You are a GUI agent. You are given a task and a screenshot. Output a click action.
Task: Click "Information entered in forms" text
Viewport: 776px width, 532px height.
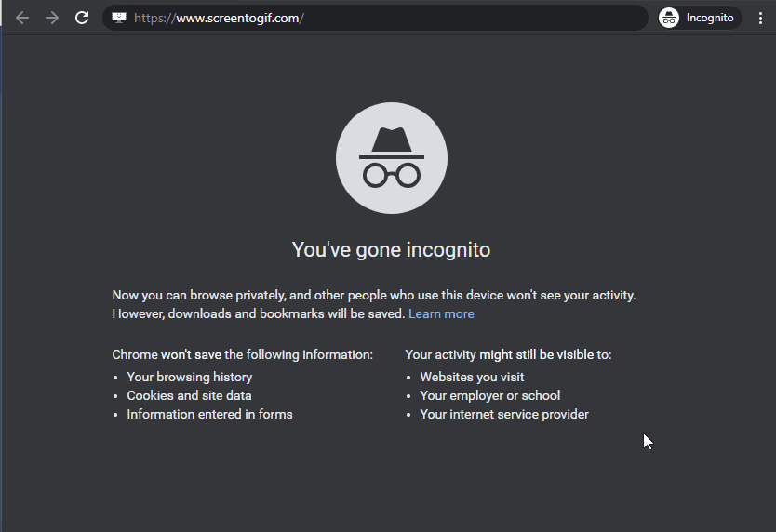[x=209, y=414]
